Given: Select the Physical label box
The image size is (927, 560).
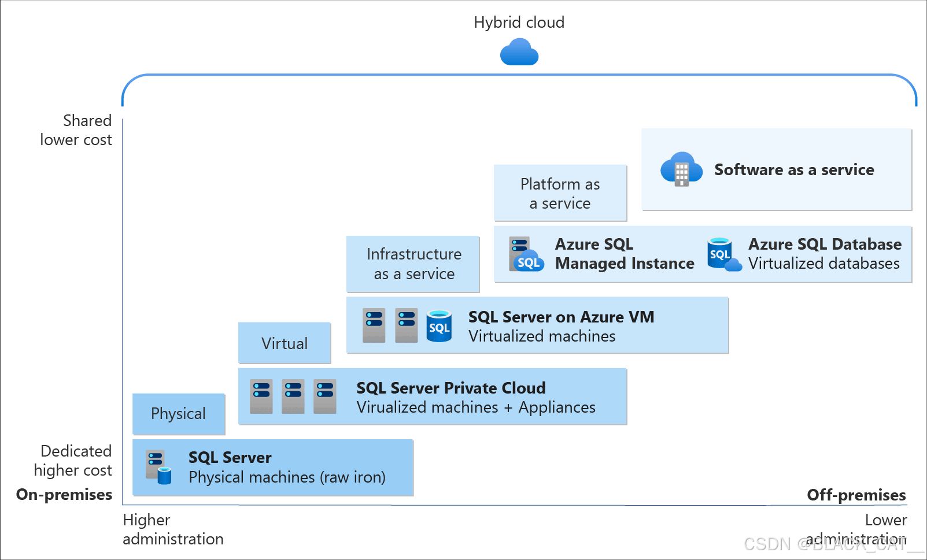Looking at the screenshot, I should [x=179, y=414].
